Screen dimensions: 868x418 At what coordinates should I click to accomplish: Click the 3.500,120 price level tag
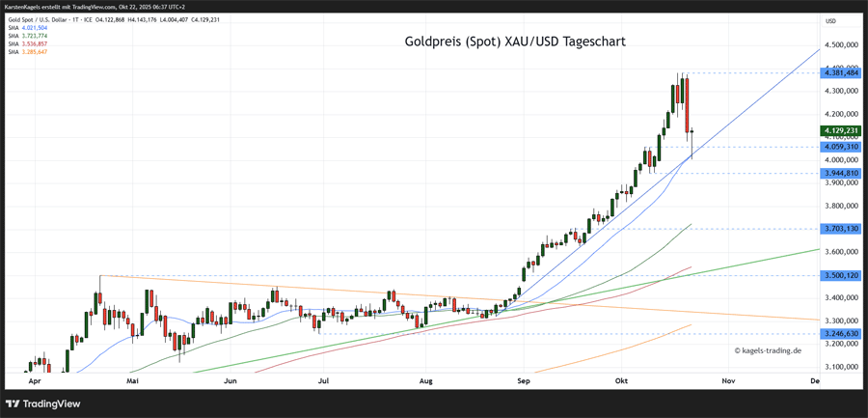tap(840, 275)
